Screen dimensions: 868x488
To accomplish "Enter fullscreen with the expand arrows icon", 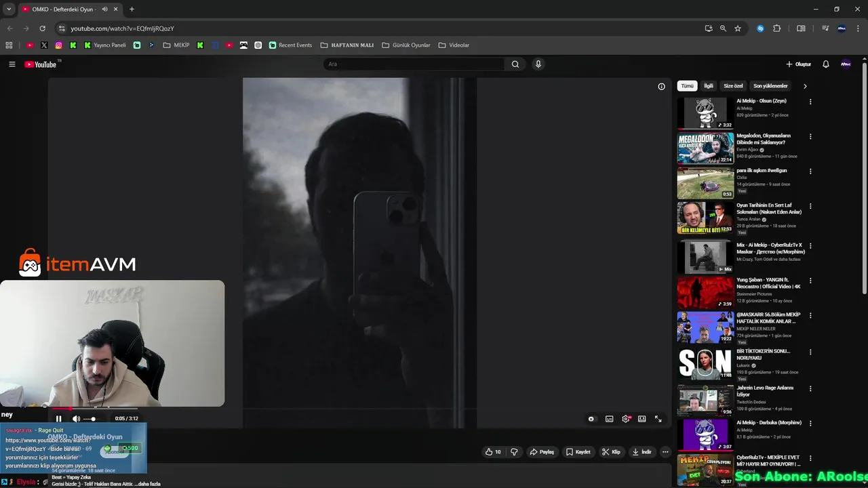I will (x=658, y=419).
